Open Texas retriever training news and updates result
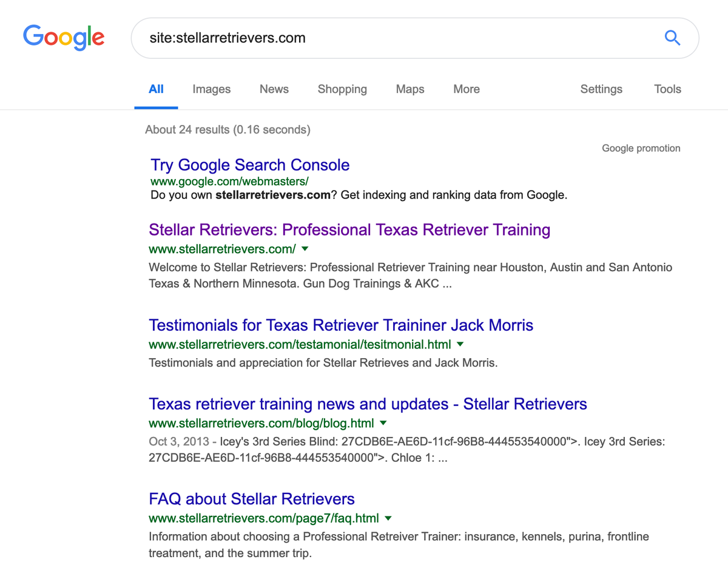Image resolution: width=728 pixels, height=579 pixels. [x=368, y=404]
